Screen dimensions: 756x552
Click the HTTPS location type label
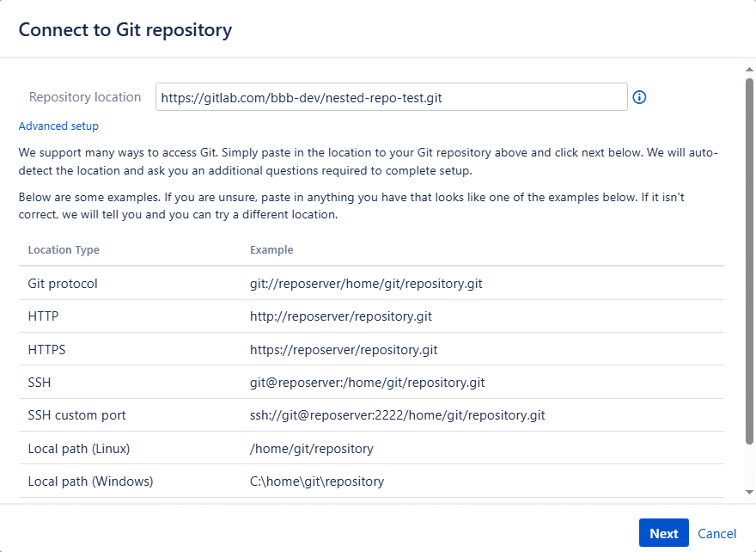46,350
